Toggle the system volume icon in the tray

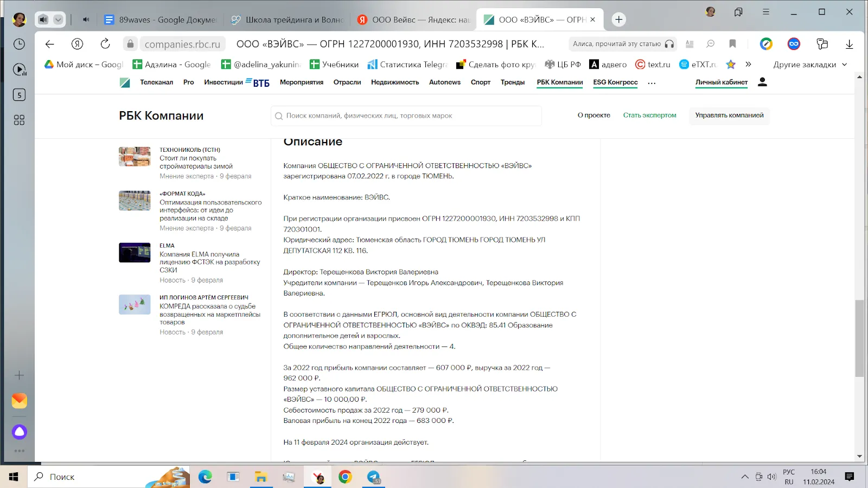click(x=772, y=477)
